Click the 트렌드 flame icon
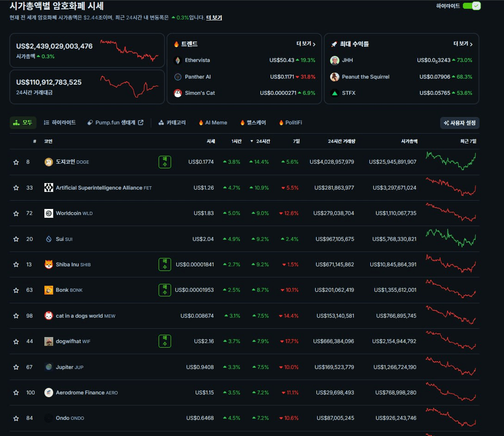Screen dimensions: 504x436 coord(176,44)
